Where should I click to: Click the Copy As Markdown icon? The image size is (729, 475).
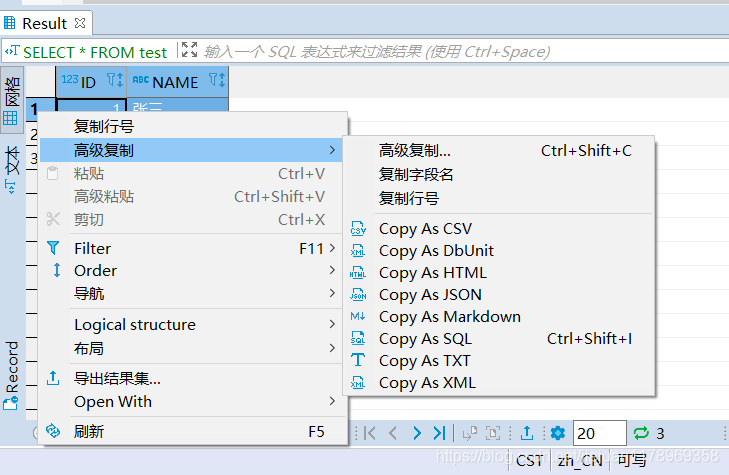358,317
